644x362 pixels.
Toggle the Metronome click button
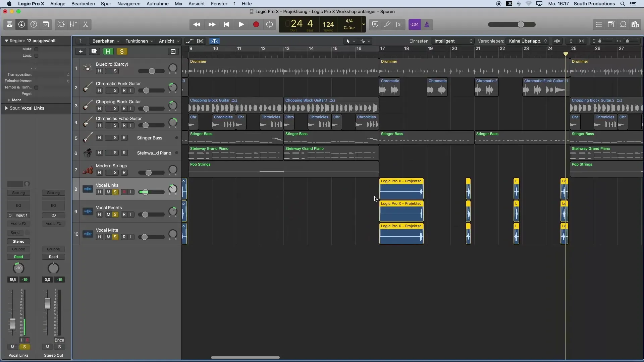(427, 24)
